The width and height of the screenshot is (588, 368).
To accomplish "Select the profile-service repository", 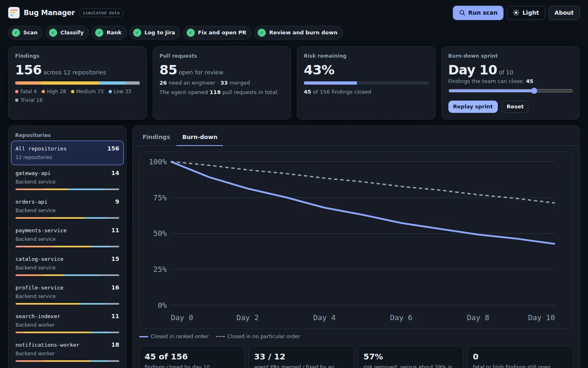I will (67, 294).
